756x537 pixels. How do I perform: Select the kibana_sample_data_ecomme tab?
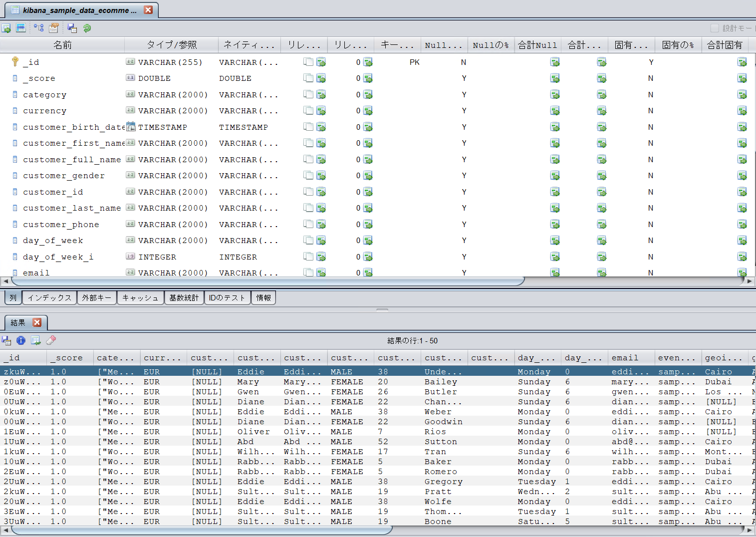(80, 10)
